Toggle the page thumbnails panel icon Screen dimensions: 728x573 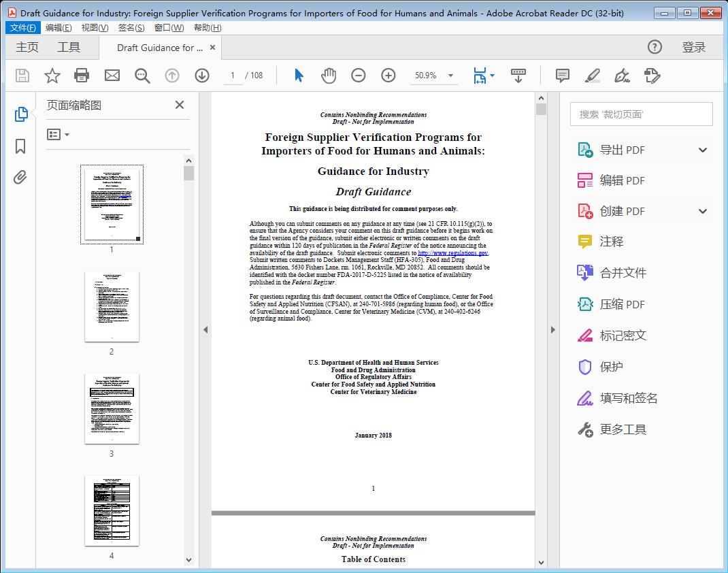click(20, 114)
